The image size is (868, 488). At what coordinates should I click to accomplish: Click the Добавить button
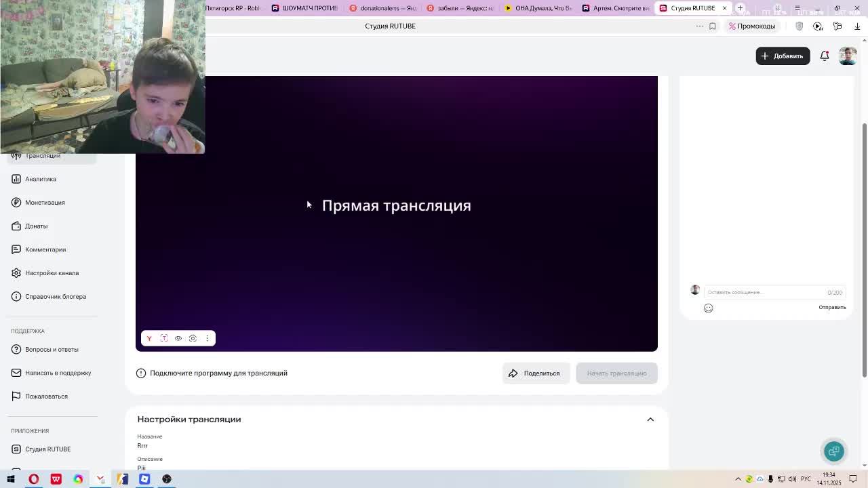(x=783, y=56)
